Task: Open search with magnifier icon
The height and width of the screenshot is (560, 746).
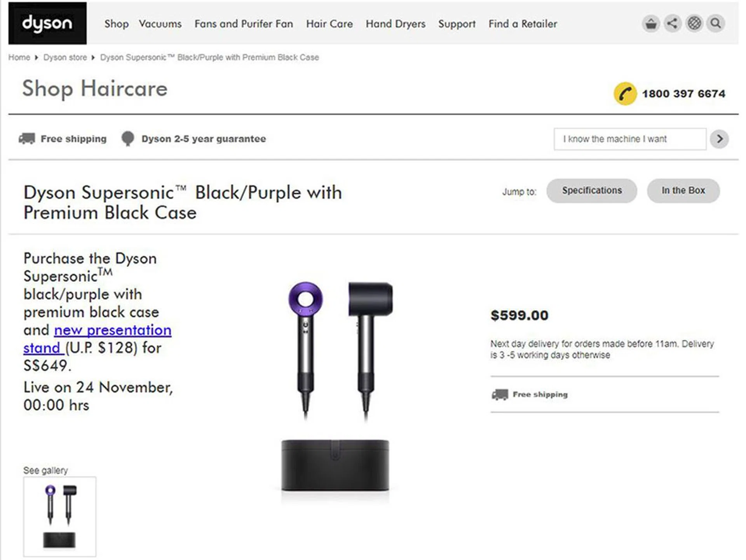Action: (716, 24)
